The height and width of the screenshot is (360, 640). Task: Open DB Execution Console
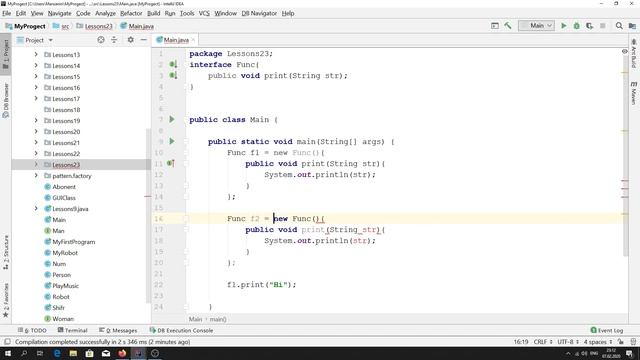[x=181, y=330]
